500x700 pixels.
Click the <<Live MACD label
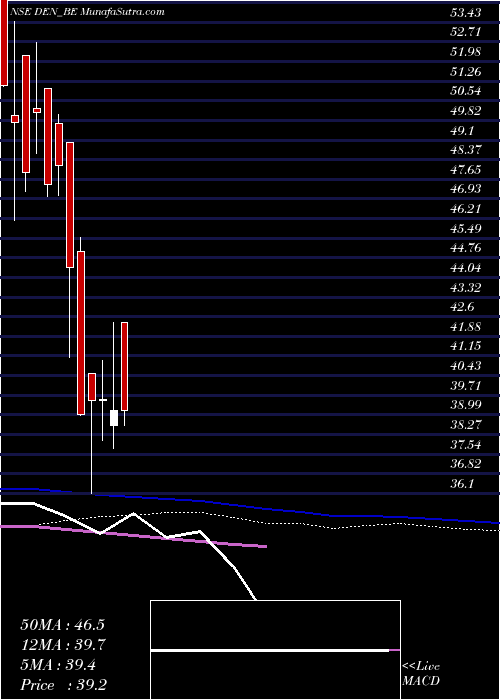click(x=421, y=674)
